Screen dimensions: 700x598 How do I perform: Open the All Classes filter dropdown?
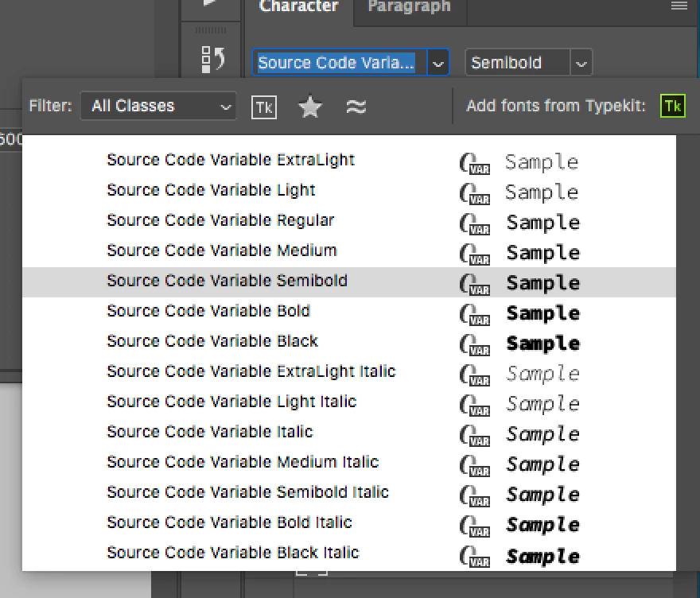tap(158, 106)
